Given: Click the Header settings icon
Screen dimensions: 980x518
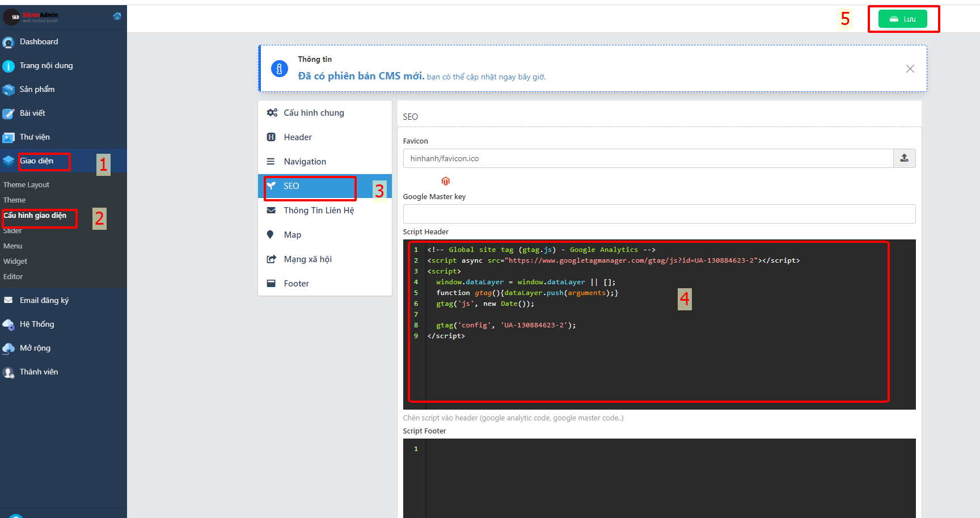Looking at the screenshot, I should 271,137.
